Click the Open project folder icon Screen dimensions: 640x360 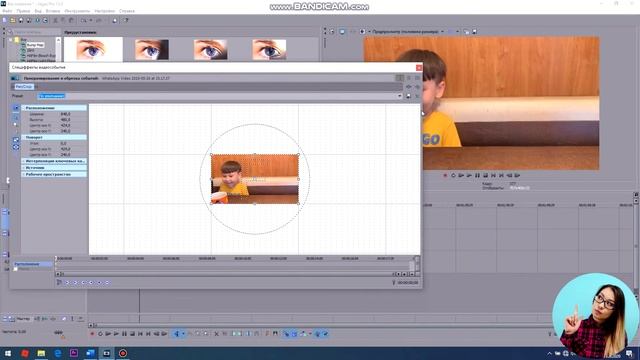(13, 20)
